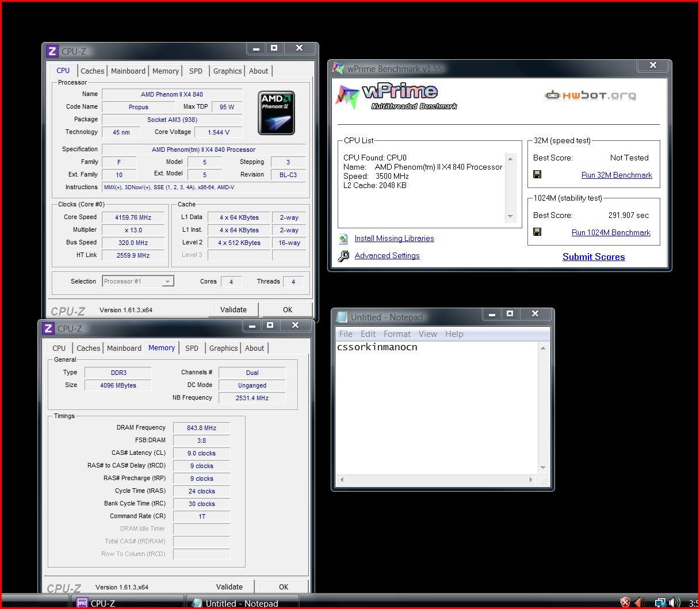Open Memory tab in upper CPU-Z window
700x609 pixels.
click(166, 71)
